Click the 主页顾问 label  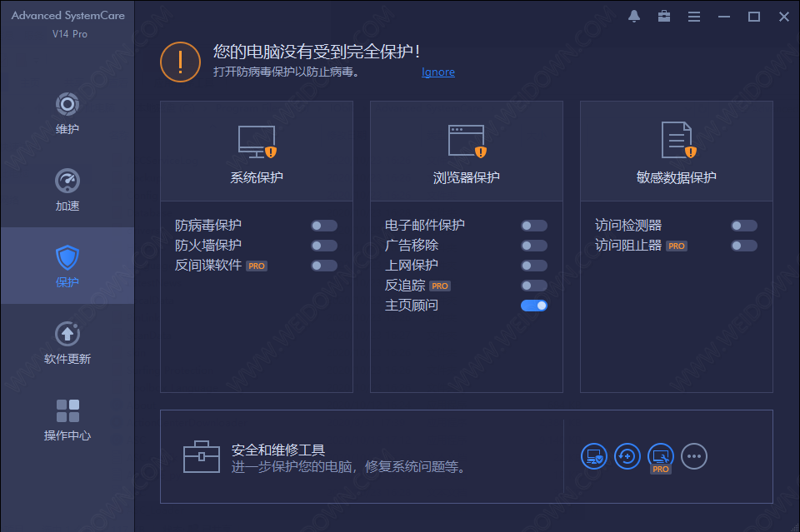click(411, 306)
